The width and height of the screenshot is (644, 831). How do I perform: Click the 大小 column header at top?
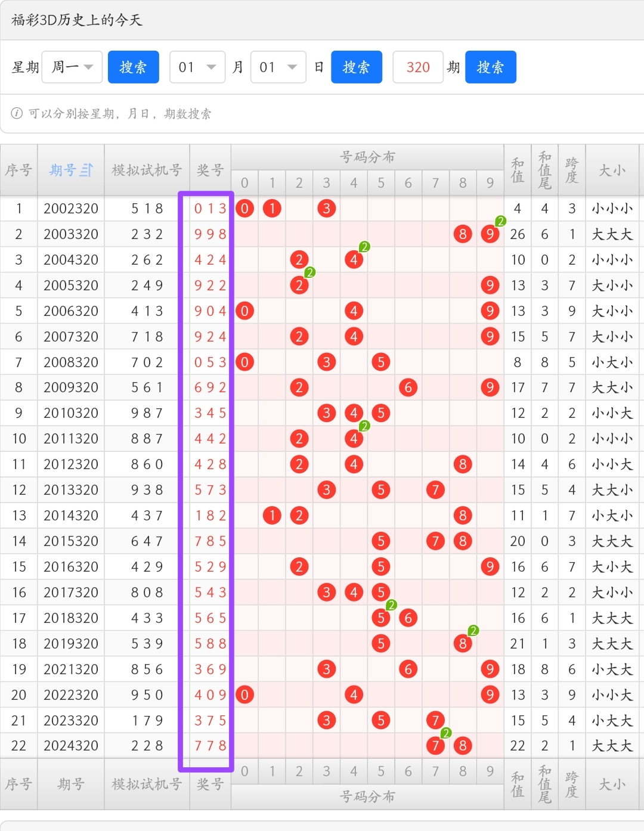pyautogui.click(x=612, y=170)
